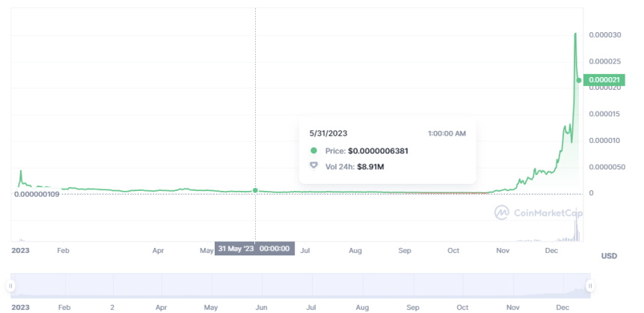Click the 31 May '23 date label
The width and height of the screenshot is (644, 313).
click(236, 249)
